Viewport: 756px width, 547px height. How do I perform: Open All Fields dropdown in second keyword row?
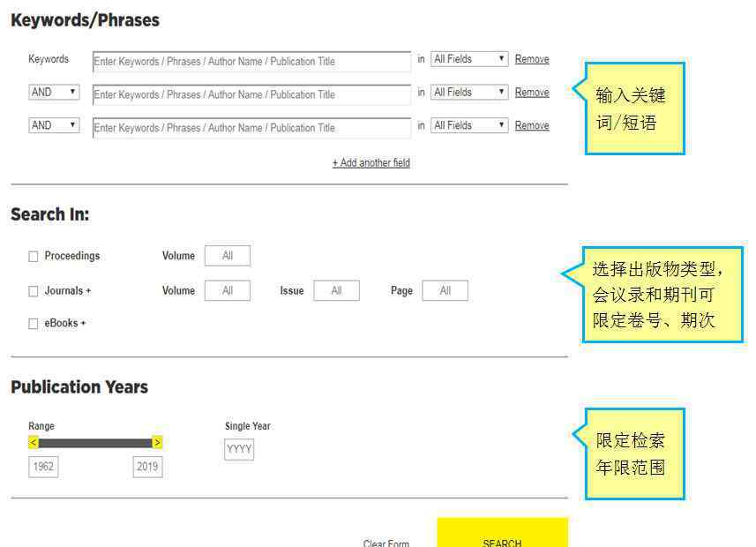(469, 92)
